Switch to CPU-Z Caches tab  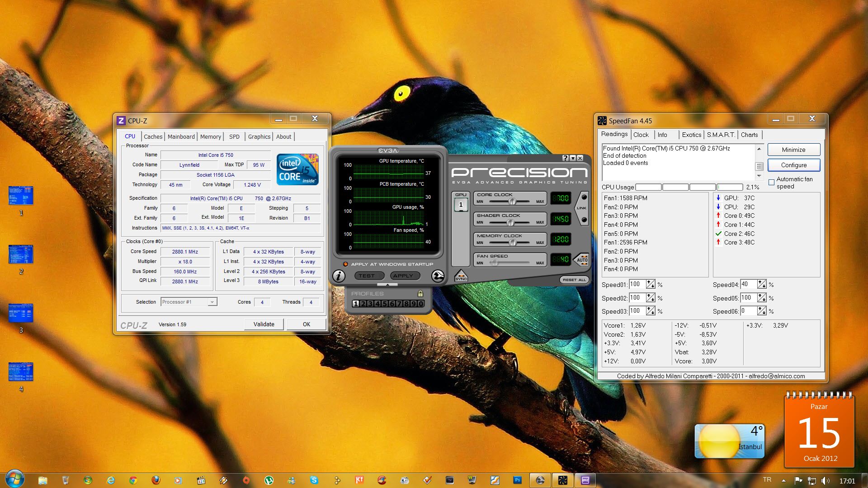pyautogui.click(x=153, y=136)
